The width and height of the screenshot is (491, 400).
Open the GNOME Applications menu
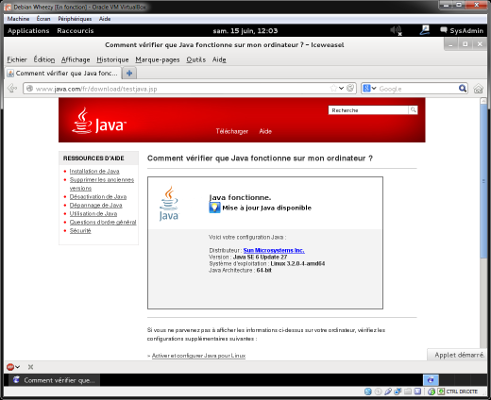pyautogui.click(x=28, y=31)
